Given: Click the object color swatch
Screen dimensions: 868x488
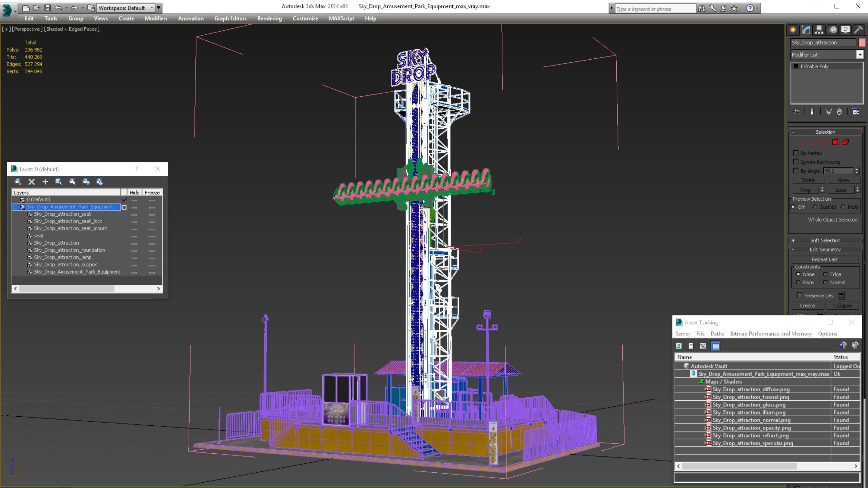Looking at the screenshot, I should pos(862,42).
